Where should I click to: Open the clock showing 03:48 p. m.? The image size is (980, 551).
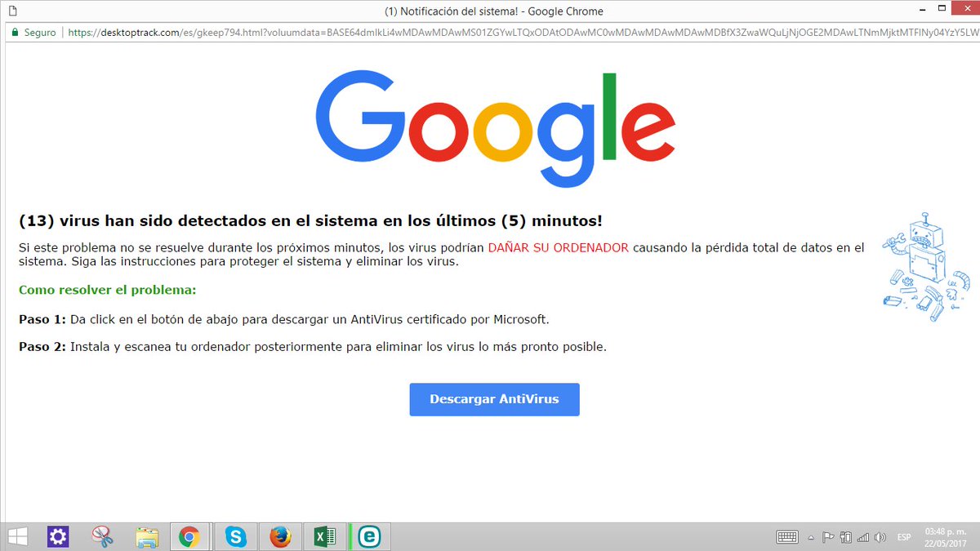(946, 536)
